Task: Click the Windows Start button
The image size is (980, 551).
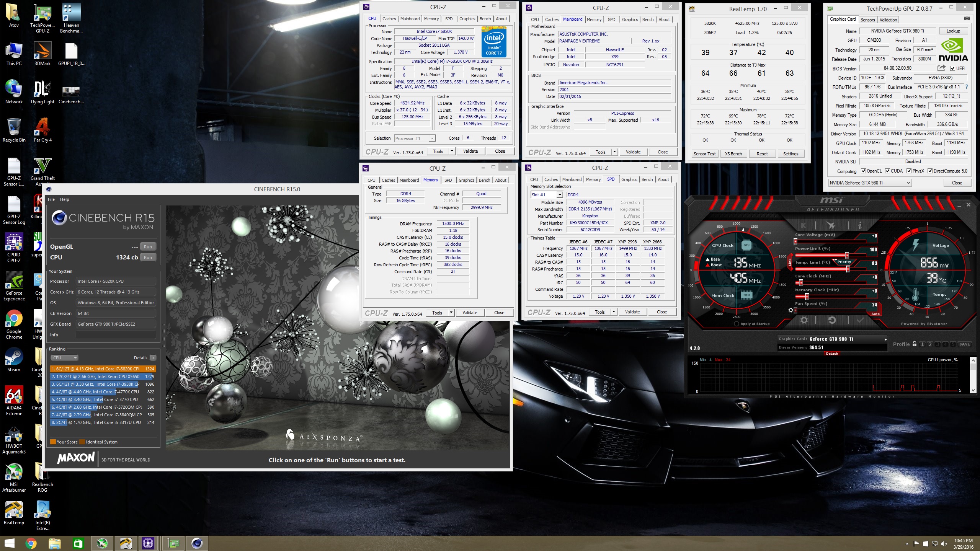Action: click(x=9, y=543)
